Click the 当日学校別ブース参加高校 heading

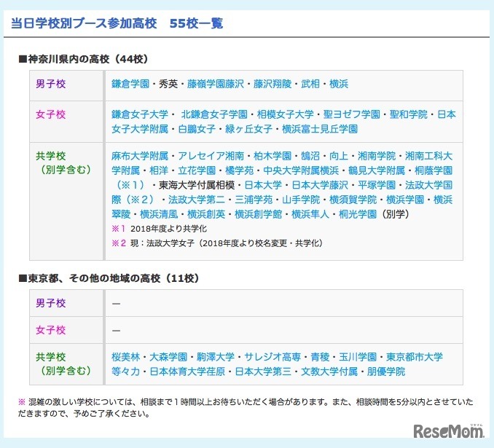pos(84,23)
